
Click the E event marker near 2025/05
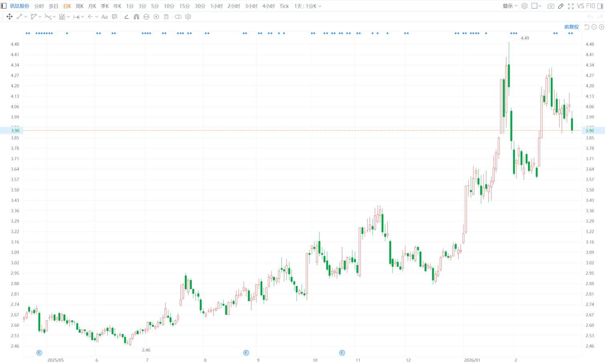[39, 353]
